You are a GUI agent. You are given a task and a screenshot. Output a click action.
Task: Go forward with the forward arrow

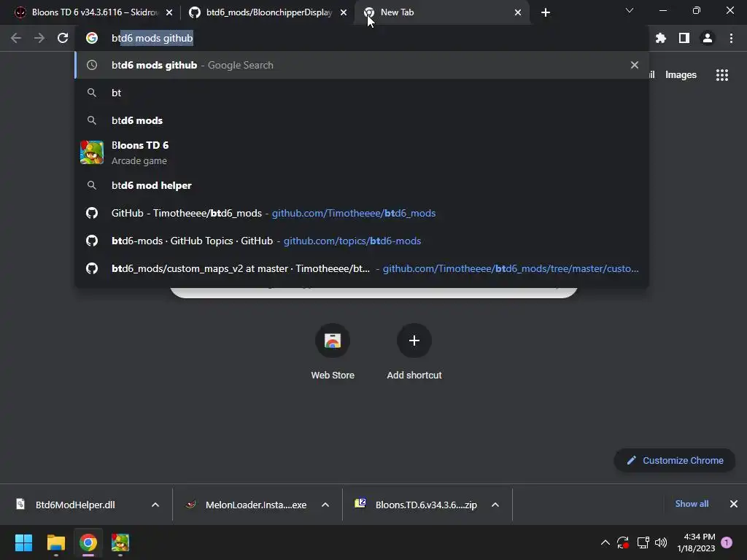click(x=39, y=38)
